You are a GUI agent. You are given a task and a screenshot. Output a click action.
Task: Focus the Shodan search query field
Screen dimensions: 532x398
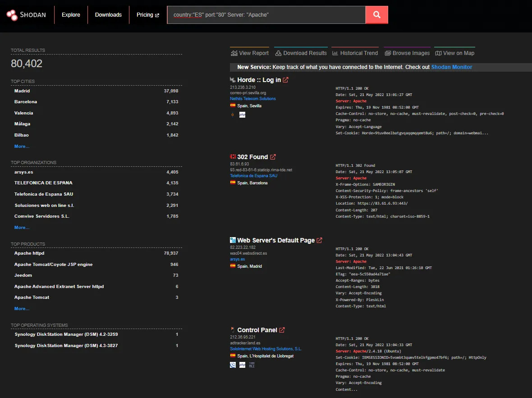click(266, 14)
